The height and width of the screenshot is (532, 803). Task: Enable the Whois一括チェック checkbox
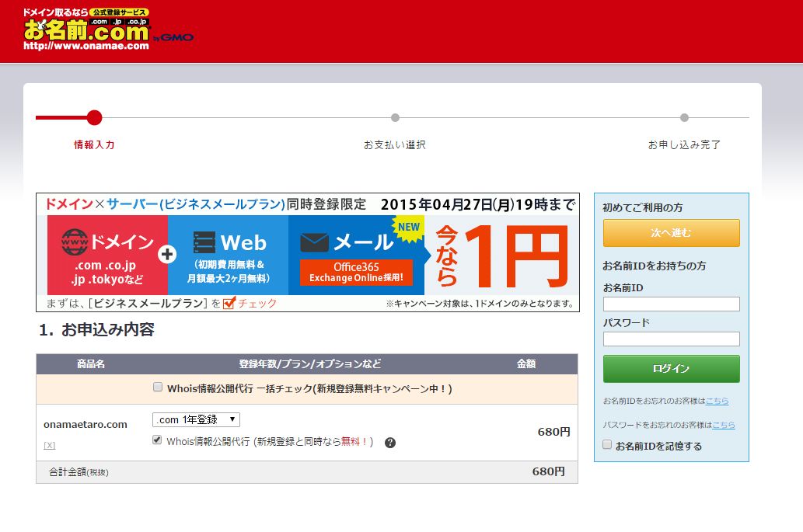tap(158, 388)
